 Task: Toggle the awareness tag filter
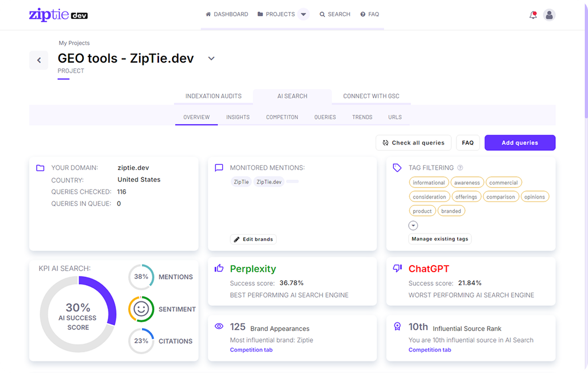point(467,182)
